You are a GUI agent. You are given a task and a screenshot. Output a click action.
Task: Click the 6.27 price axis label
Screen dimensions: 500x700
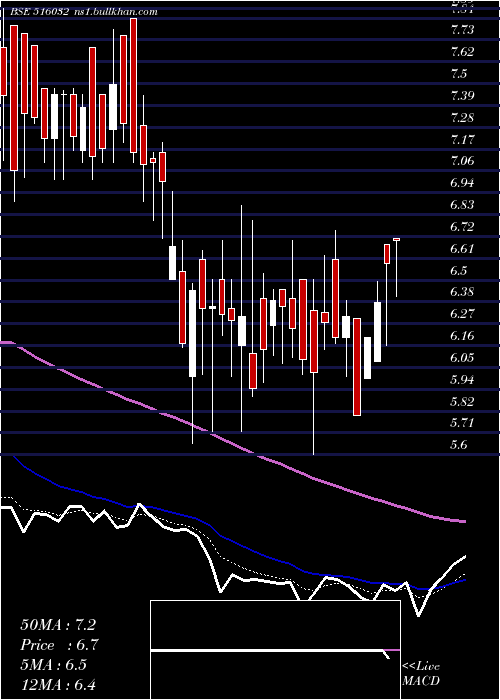[x=462, y=314]
